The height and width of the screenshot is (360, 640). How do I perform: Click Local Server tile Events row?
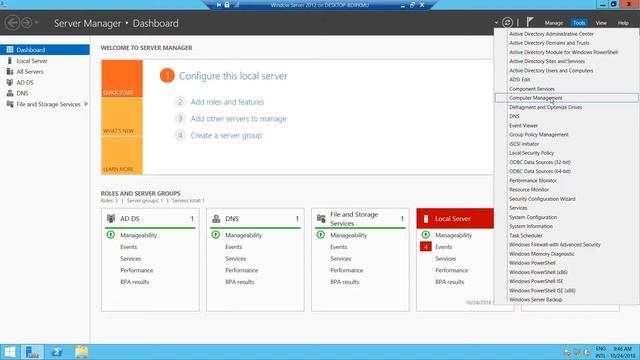coord(443,247)
